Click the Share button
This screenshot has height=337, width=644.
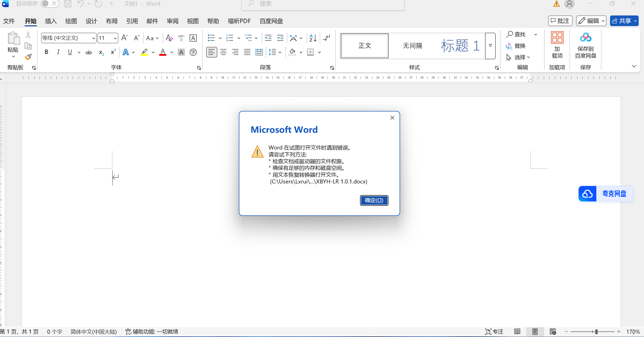tap(621, 21)
